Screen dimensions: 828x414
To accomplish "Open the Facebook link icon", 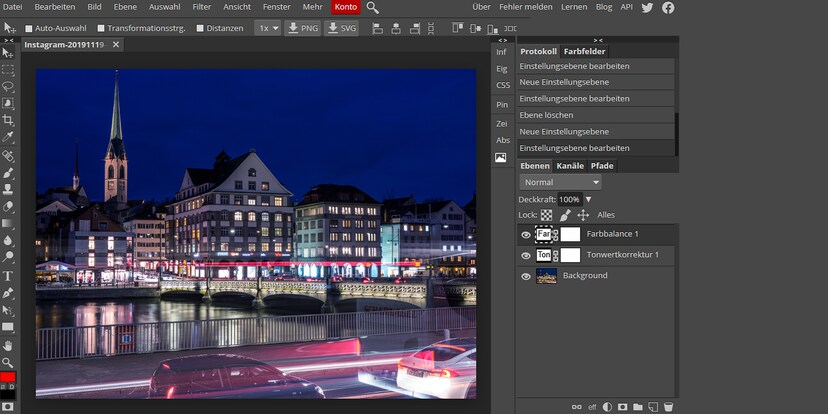I will tap(669, 7).
